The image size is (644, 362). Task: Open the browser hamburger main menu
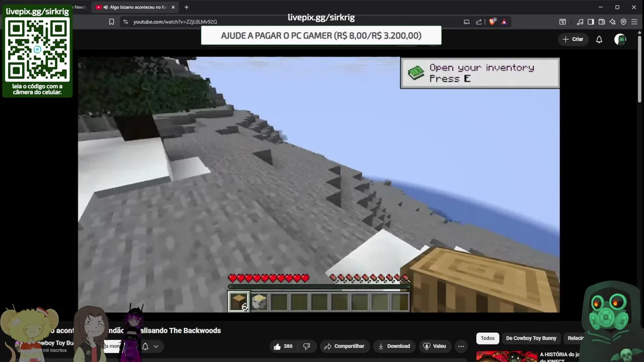click(x=634, y=22)
